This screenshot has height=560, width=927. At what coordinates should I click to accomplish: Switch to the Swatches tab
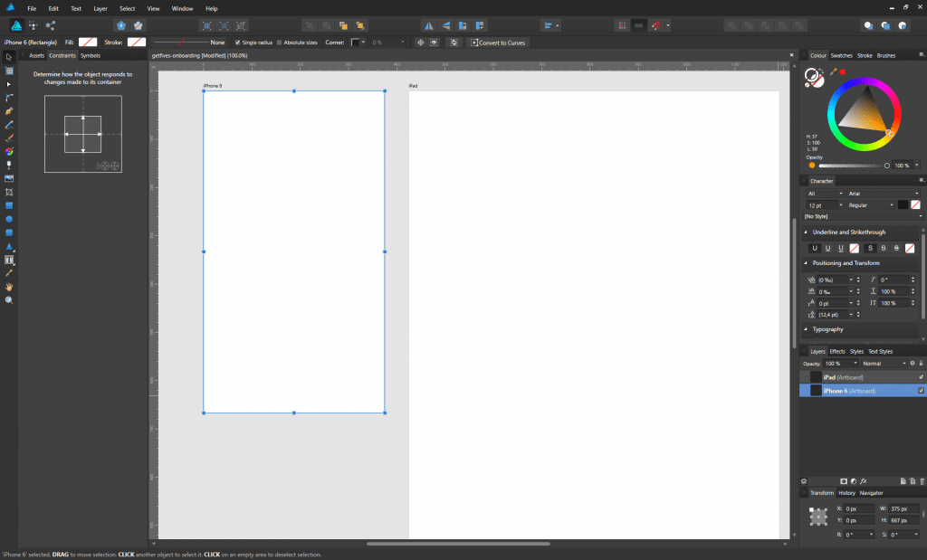point(841,55)
